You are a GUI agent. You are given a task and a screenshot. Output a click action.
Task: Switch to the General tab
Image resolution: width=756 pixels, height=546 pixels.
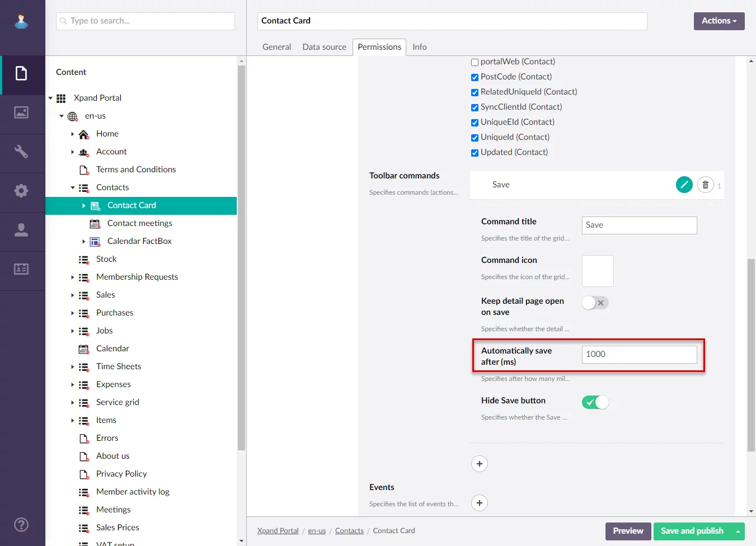pyautogui.click(x=276, y=47)
